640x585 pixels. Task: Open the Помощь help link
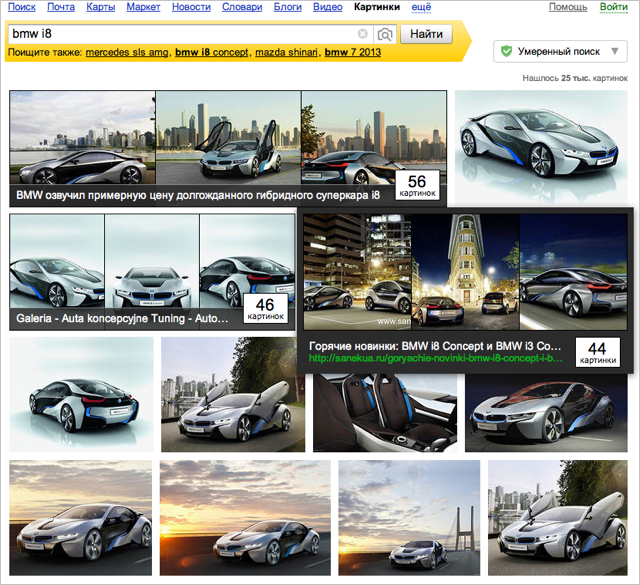[x=568, y=7]
